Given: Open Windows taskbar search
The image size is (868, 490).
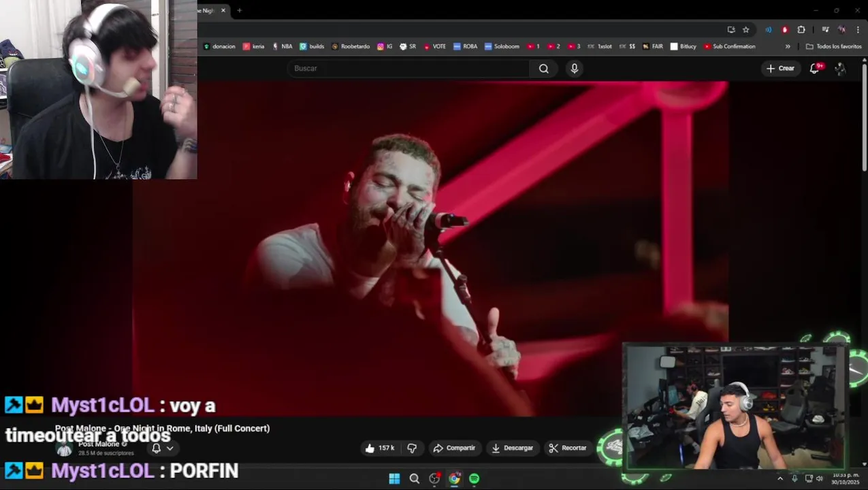Looking at the screenshot, I should coord(414,478).
